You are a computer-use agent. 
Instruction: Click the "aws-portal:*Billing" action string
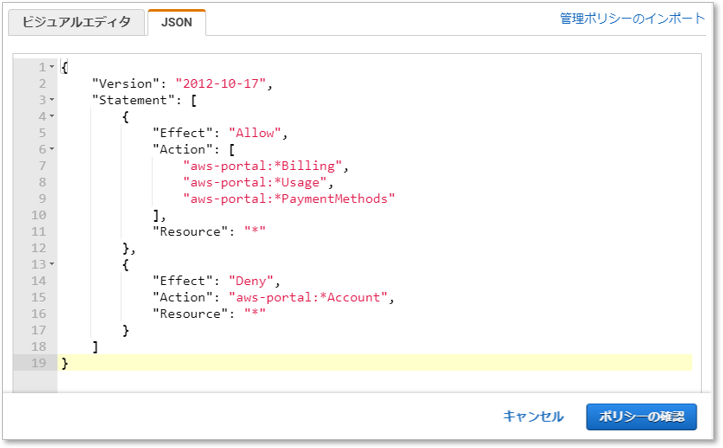pyautogui.click(x=265, y=165)
